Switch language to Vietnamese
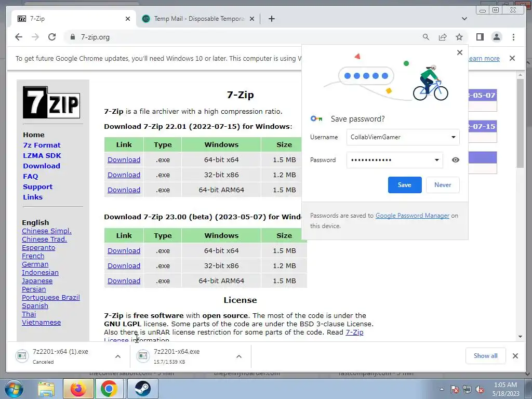 pos(42,322)
